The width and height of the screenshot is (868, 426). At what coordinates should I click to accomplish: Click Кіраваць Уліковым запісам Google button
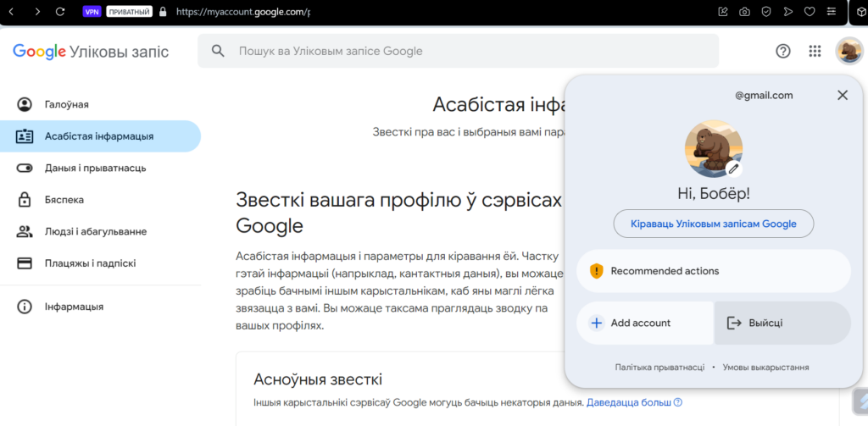tap(714, 224)
